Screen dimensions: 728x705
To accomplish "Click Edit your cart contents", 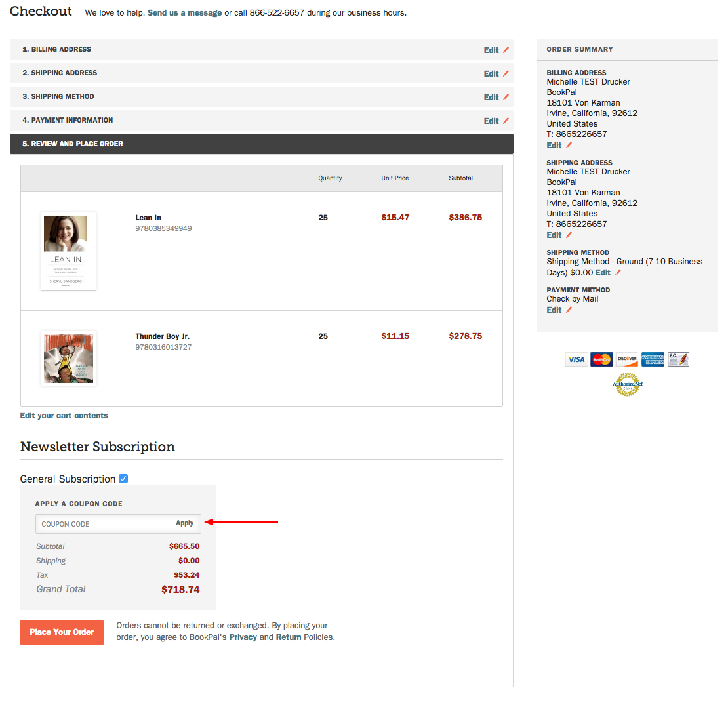I will 64,415.
